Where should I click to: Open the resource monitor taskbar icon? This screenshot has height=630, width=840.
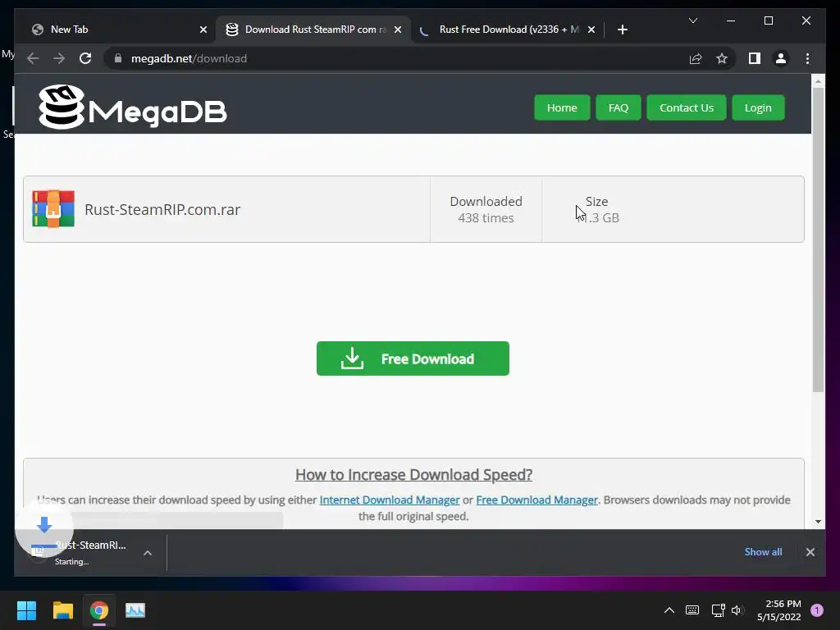[x=135, y=610]
